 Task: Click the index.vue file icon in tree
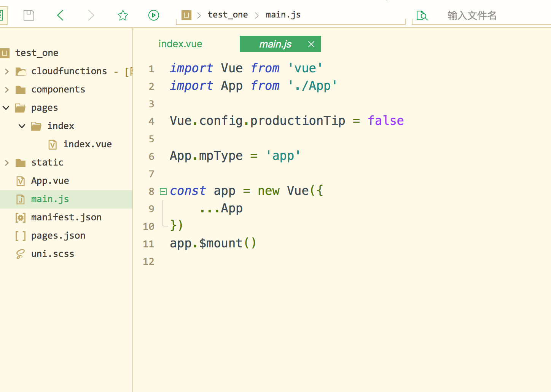[x=53, y=145]
